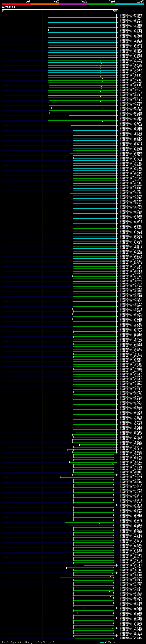This screenshot has width=146, height=644.
Task: Click the cyan ~100% legend segment
Action: [x=130, y=4]
